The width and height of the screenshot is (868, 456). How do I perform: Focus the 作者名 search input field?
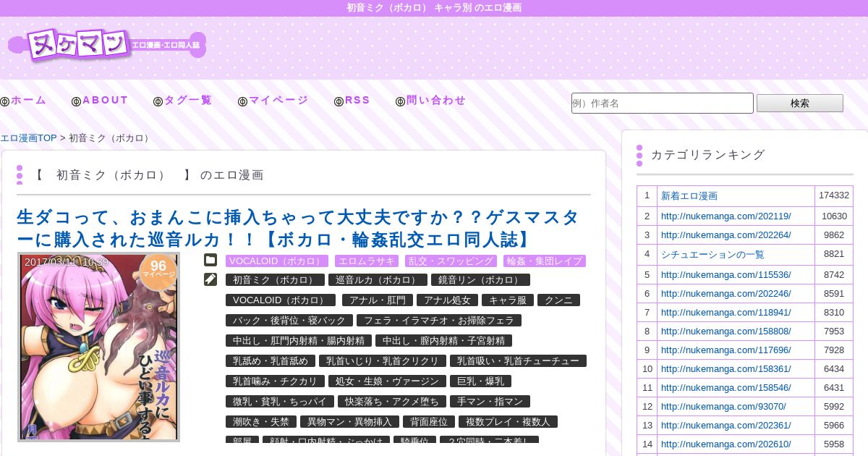663,103
